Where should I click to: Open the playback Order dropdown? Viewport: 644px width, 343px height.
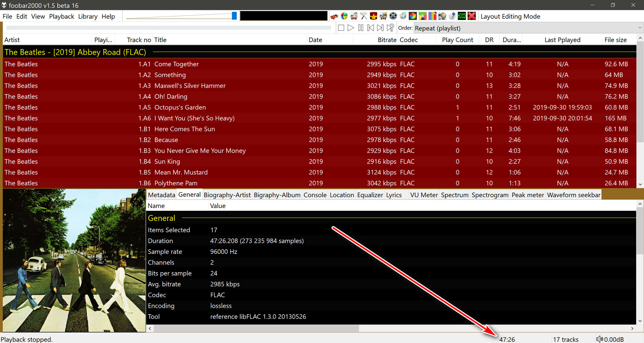coord(528,28)
